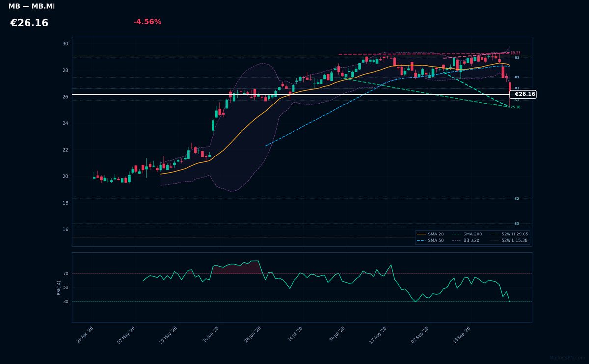Select the SMA 200 legend entry
The height and width of the screenshot is (364, 589).
coord(466,234)
